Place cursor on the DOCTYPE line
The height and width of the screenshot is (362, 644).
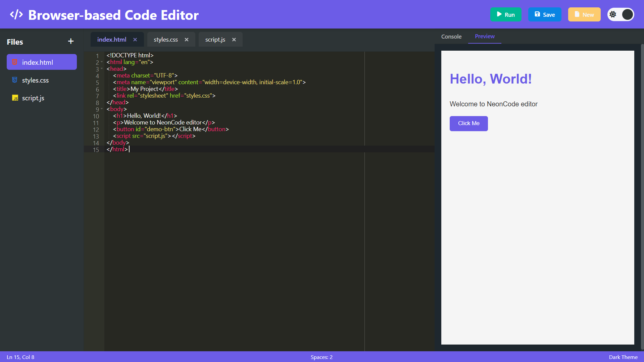tap(130, 55)
